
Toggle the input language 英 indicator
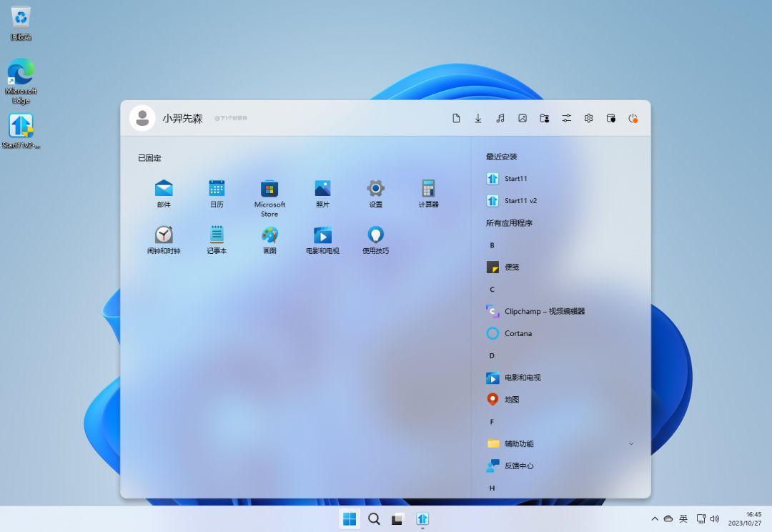[683, 518]
